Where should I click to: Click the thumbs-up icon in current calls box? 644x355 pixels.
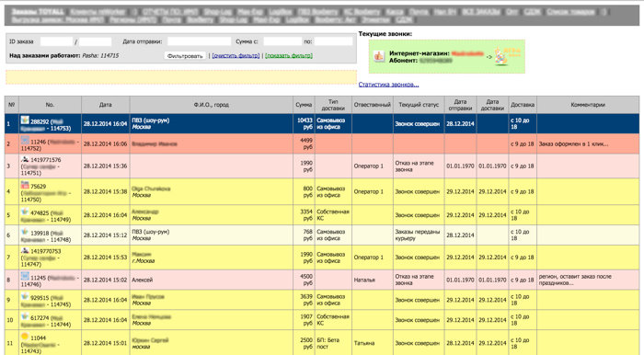click(378, 56)
